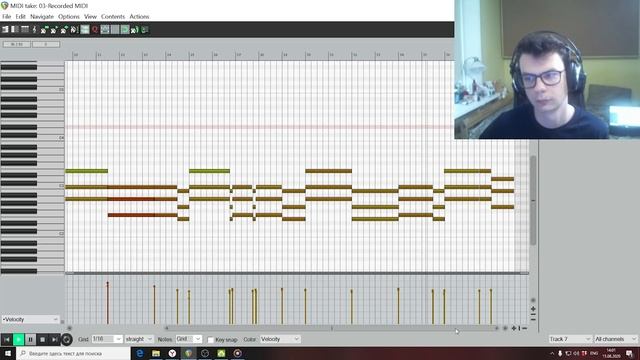The image size is (640, 360).
Task: Enable the Key snap checkbox
Action: (x=211, y=340)
